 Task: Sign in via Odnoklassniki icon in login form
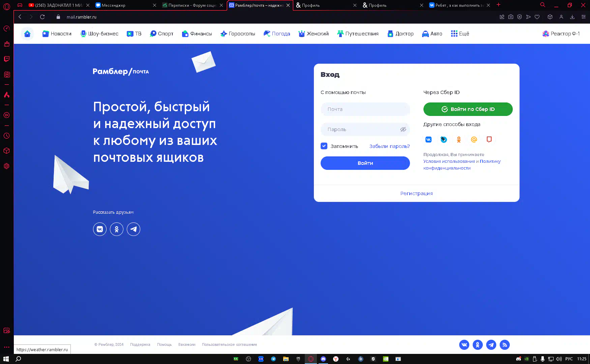tap(459, 140)
